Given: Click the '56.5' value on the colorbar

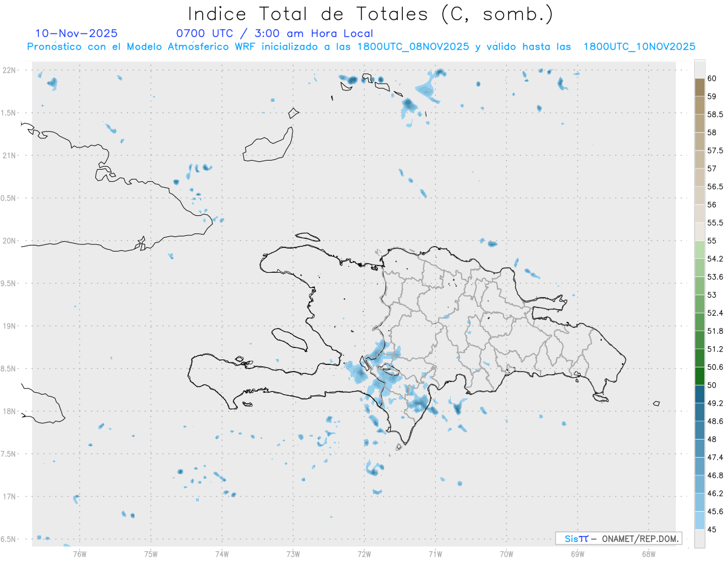Looking at the screenshot, I should [x=715, y=187].
